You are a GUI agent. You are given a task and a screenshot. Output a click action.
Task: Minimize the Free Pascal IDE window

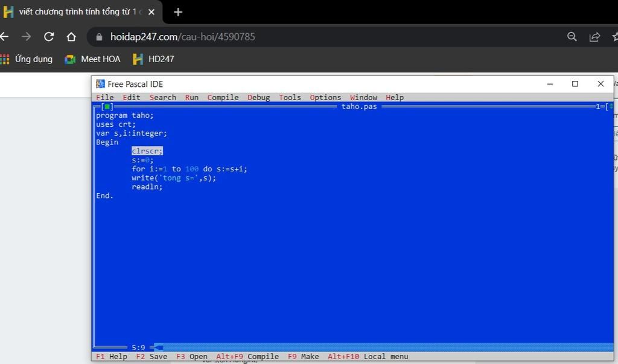(x=550, y=84)
